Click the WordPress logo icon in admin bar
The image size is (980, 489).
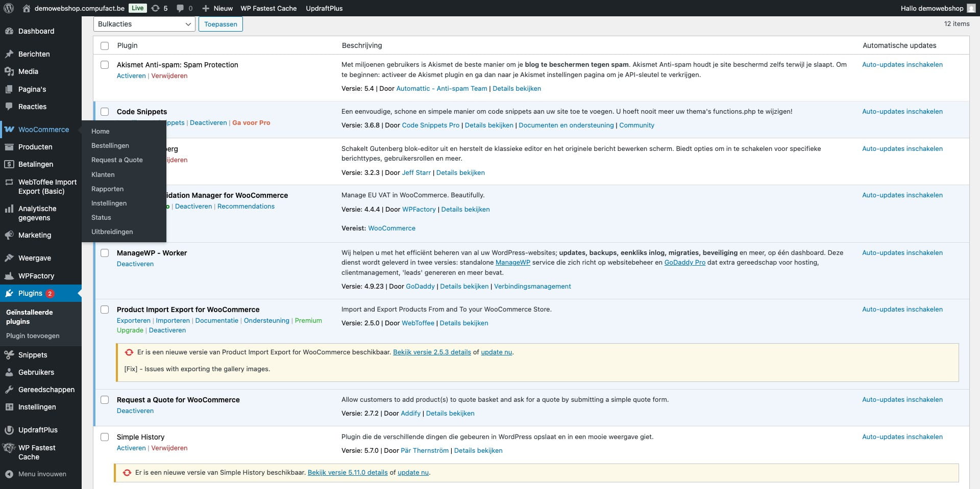coord(9,8)
